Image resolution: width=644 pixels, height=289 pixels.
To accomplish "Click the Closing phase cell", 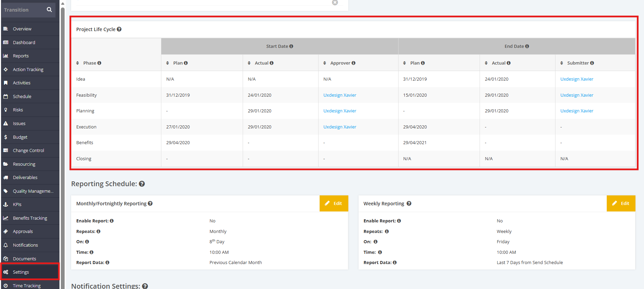I will coord(116,159).
